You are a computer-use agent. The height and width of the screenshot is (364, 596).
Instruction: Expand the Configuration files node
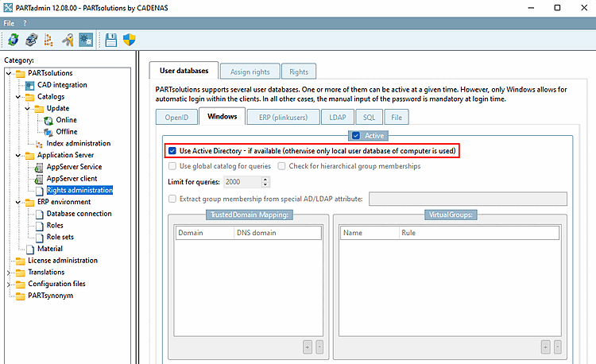pyautogui.click(x=9, y=285)
